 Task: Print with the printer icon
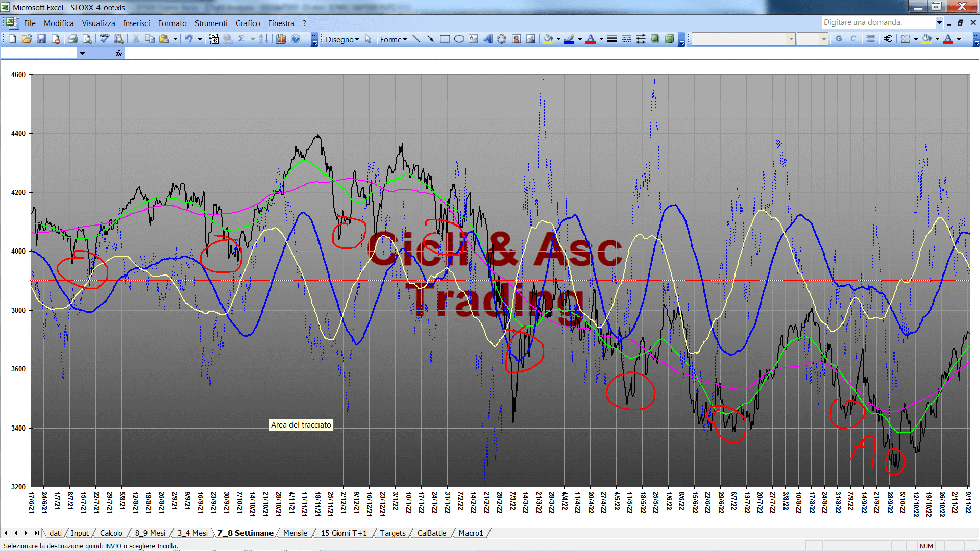(72, 39)
